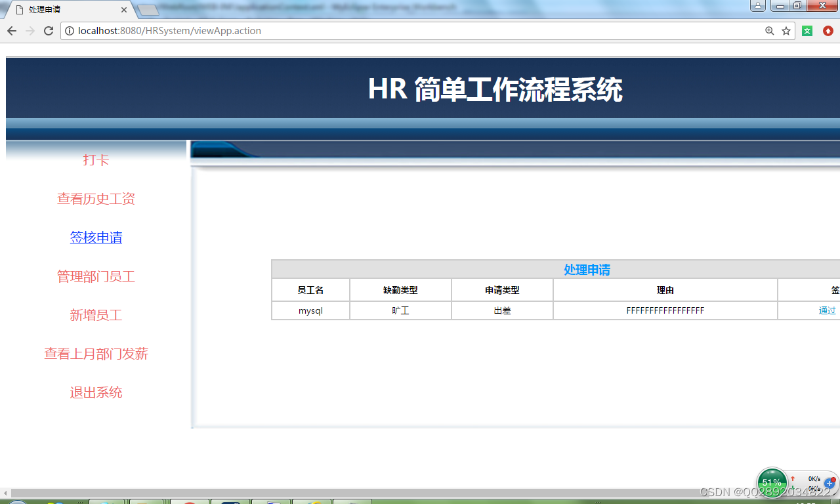Viewport: 840px width, 504px height.
Task: Click the 签核申请 sidebar link
Action: [x=96, y=237]
